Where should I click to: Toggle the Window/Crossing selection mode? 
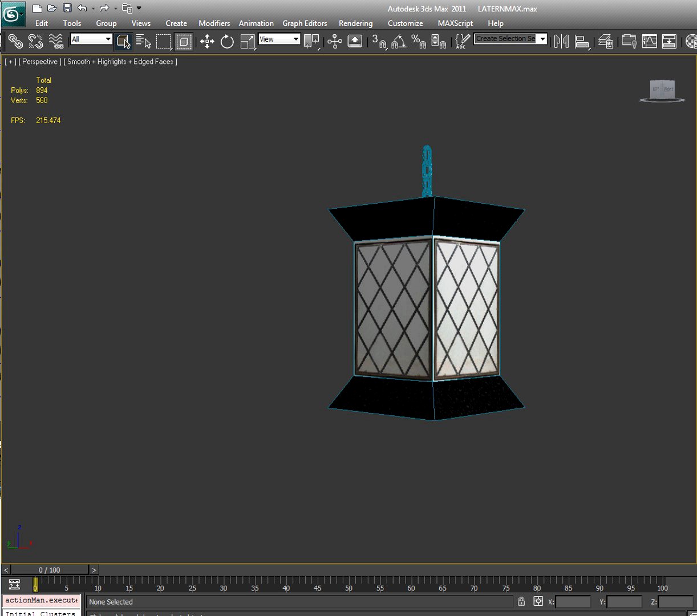[x=184, y=41]
